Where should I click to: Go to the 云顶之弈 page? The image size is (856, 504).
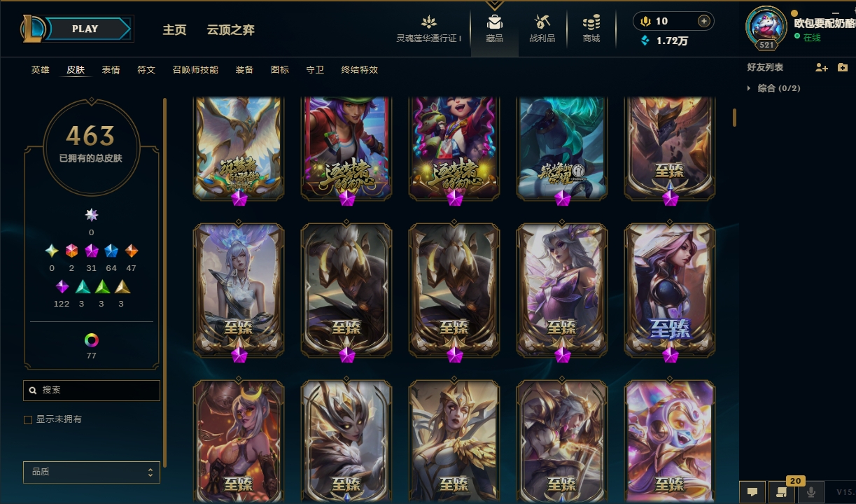pos(231,30)
